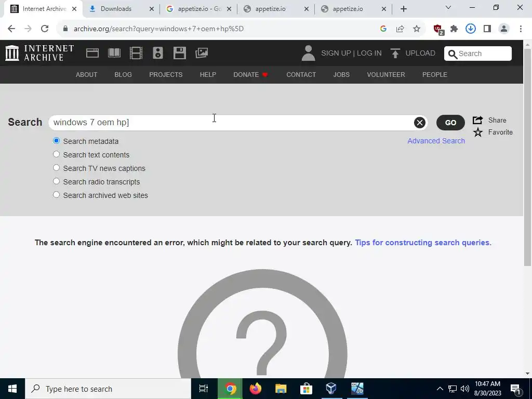
Task: Click the browser address bar URL
Action: pyautogui.click(x=158, y=29)
